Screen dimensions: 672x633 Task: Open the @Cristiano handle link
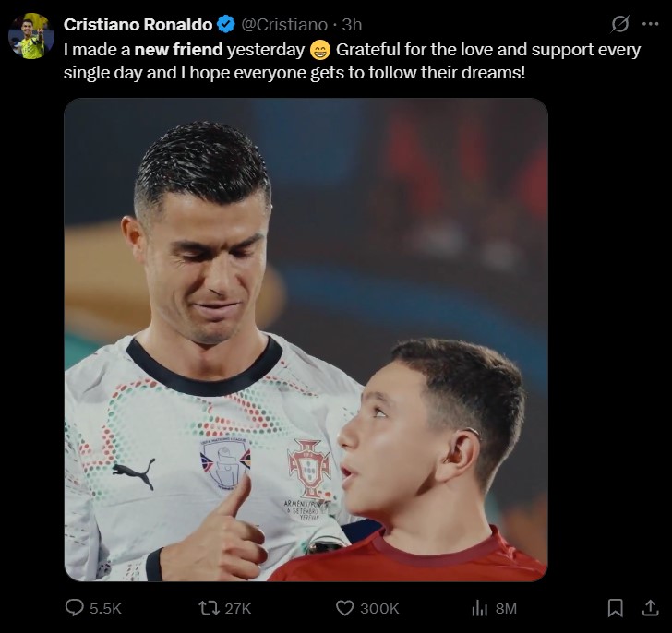(x=284, y=26)
